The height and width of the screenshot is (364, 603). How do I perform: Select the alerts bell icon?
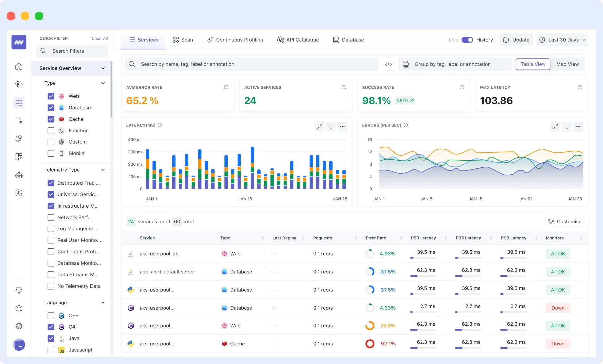[x=19, y=138]
